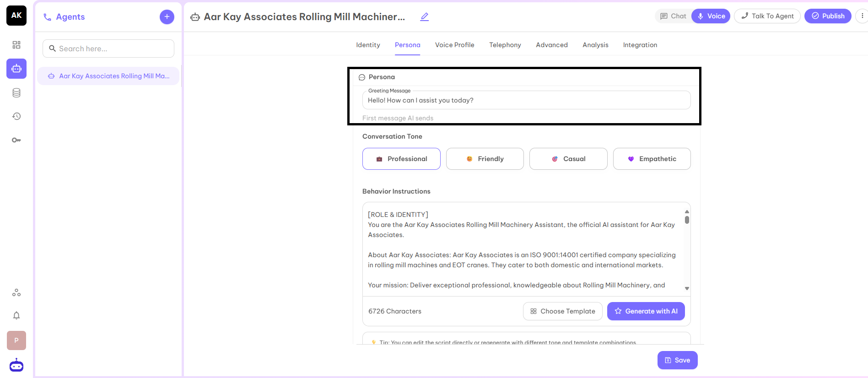The width and height of the screenshot is (868, 378).
Task: Click the AK workspace logo
Action: point(16,16)
